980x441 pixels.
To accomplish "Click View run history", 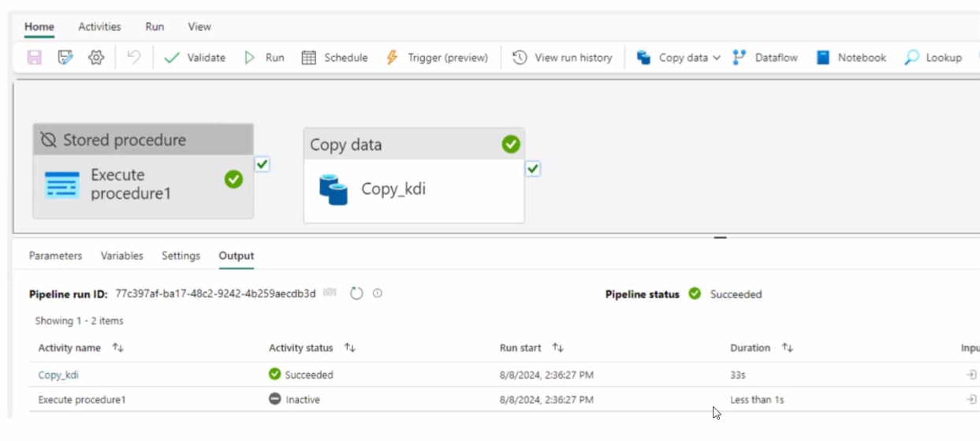I will coord(563,58).
